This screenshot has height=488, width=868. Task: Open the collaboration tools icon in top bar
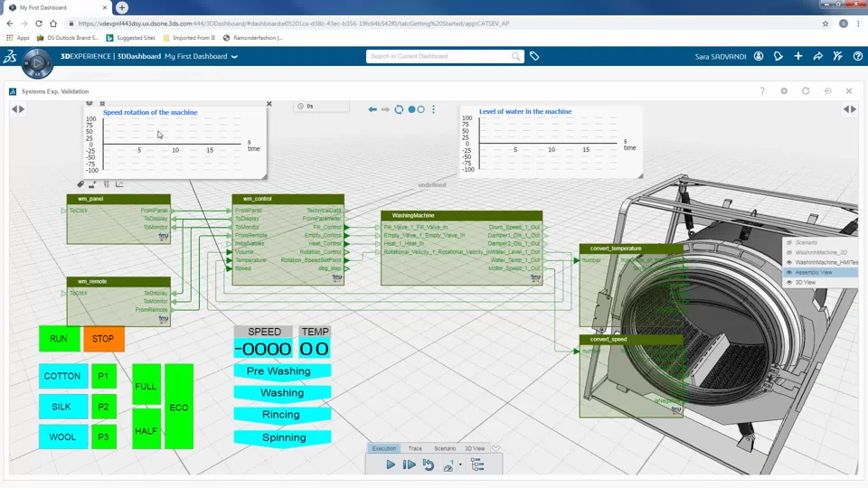tap(837, 56)
